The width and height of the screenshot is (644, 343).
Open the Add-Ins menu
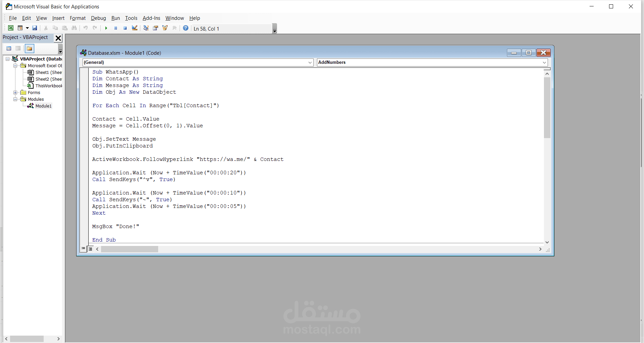pos(151,18)
